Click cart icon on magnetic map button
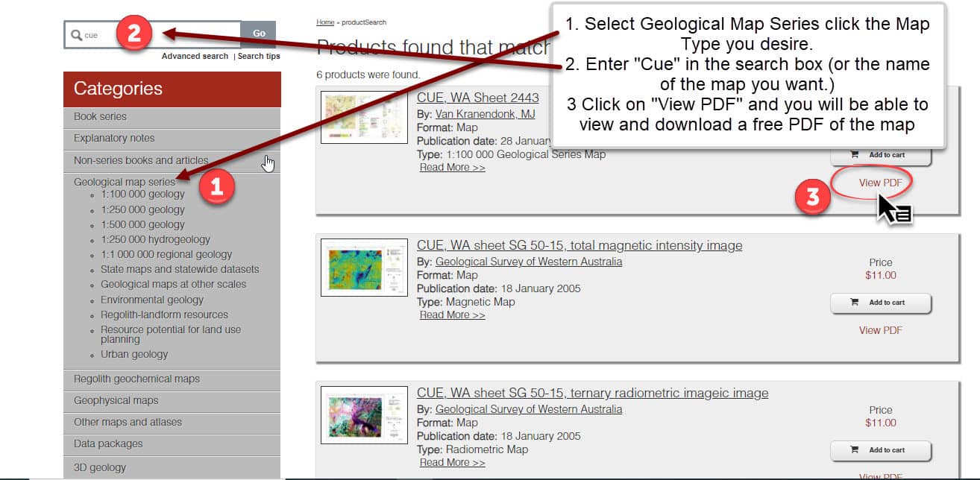 coord(854,303)
